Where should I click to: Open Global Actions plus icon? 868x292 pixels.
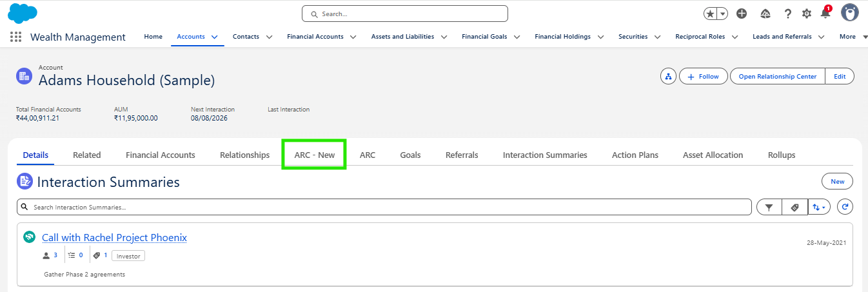coord(742,14)
